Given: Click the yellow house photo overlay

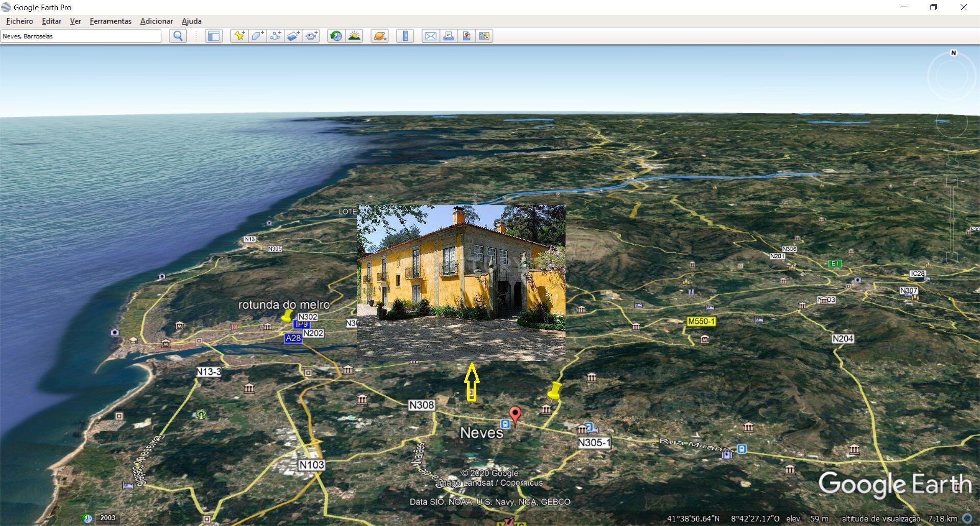Looking at the screenshot, I should [x=461, y=282].
